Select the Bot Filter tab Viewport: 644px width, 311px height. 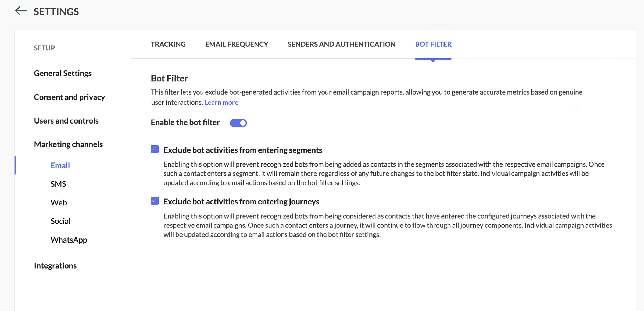pyautogui.click(x=433, y=44)
